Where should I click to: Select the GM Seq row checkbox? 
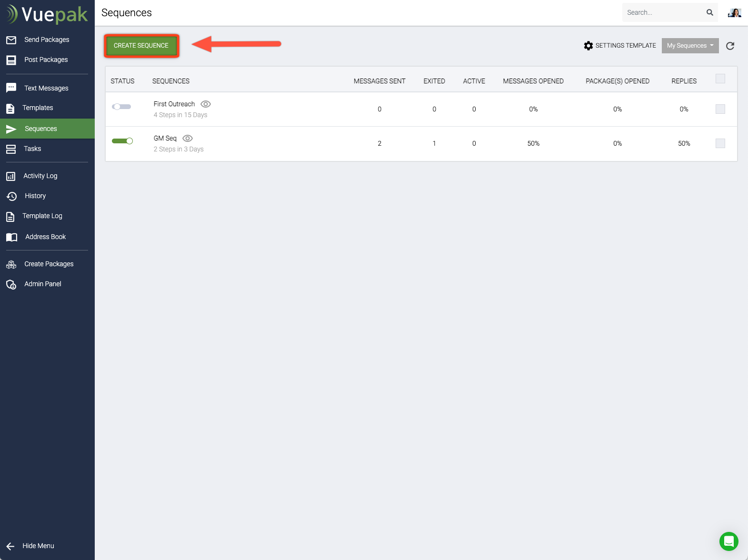tap(720, 143)
